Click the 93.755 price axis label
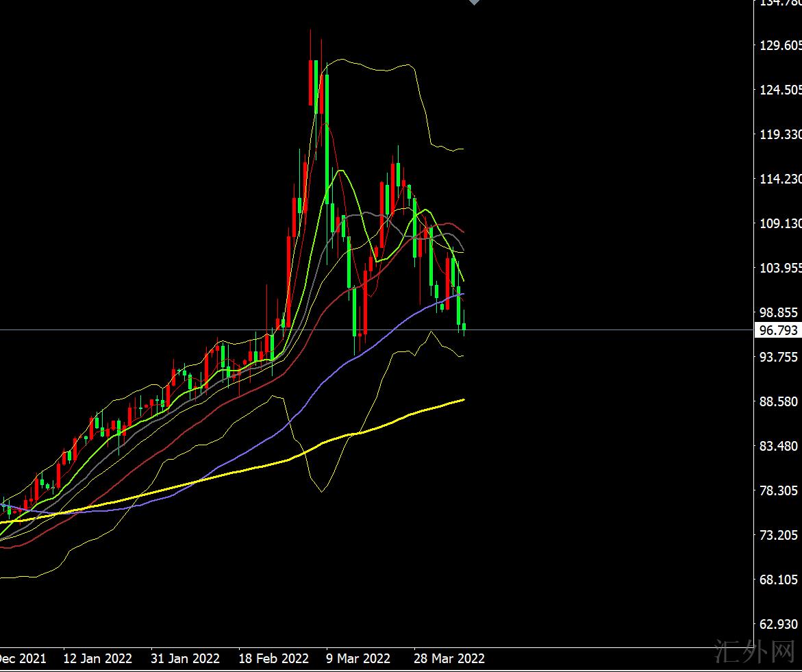The image size is (802, 672). coord(780,357)
